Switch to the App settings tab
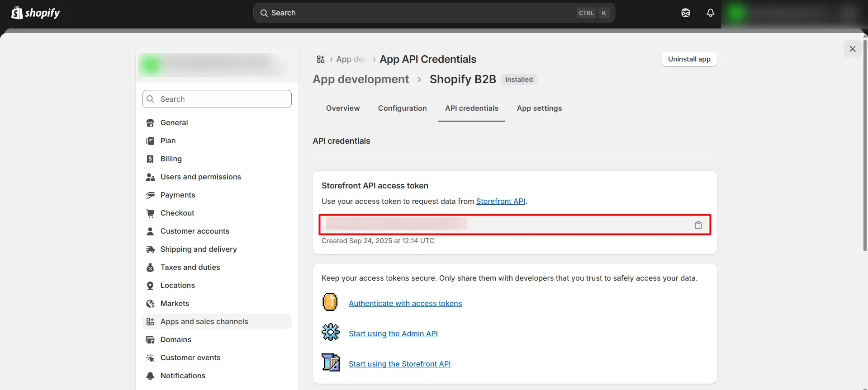The height and width of the screenshot is (390, 868). coord(539,108)
